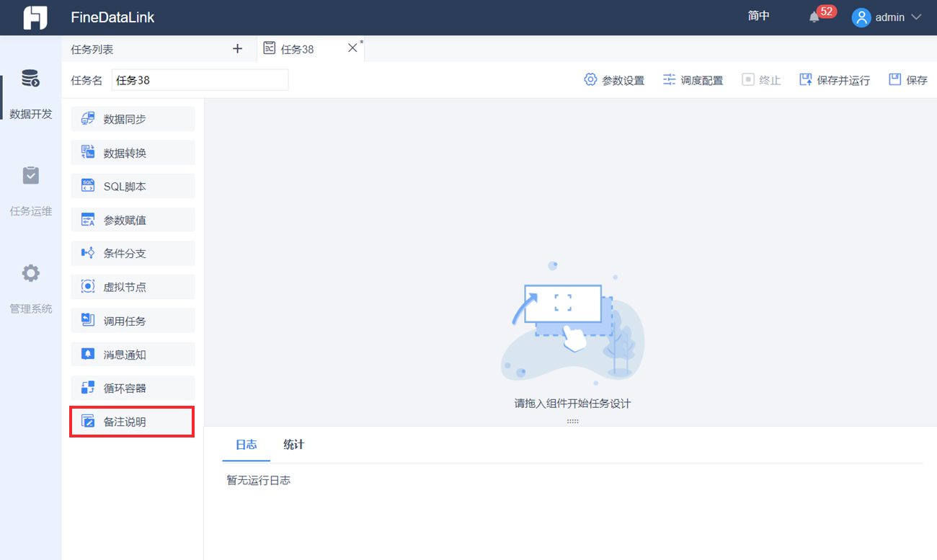Screen dimensions: 937x560
Task: Select the 消息通知 bell icon
Action: [88, 354]
